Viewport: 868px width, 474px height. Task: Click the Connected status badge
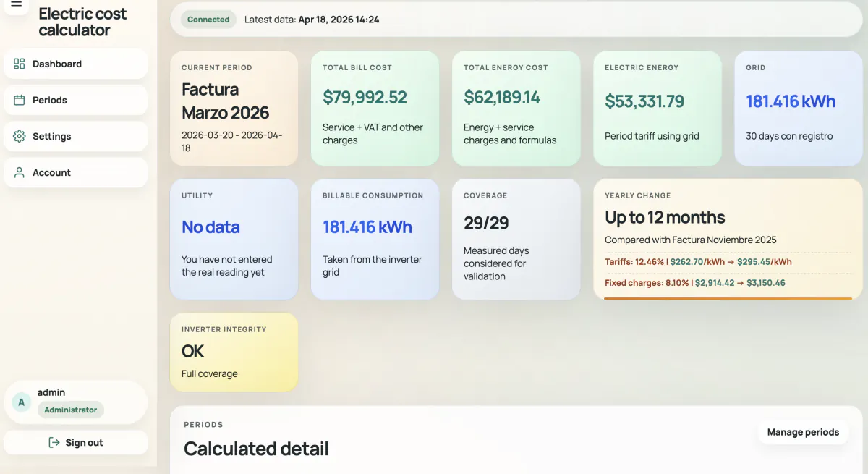click(x=208, y=20)
